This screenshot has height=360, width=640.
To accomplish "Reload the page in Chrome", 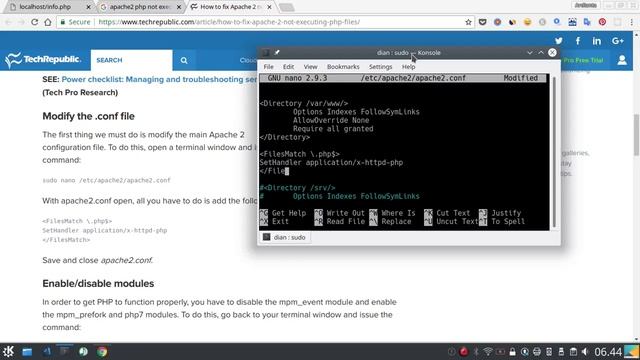I will tap(34, 22).
